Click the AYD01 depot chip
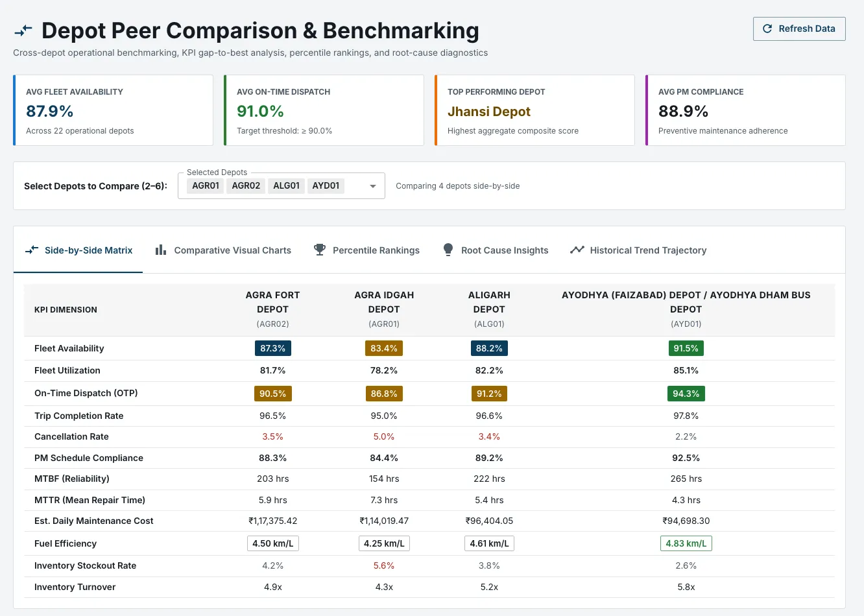Screen dimensions: 864x616 (x=326, y=185)
